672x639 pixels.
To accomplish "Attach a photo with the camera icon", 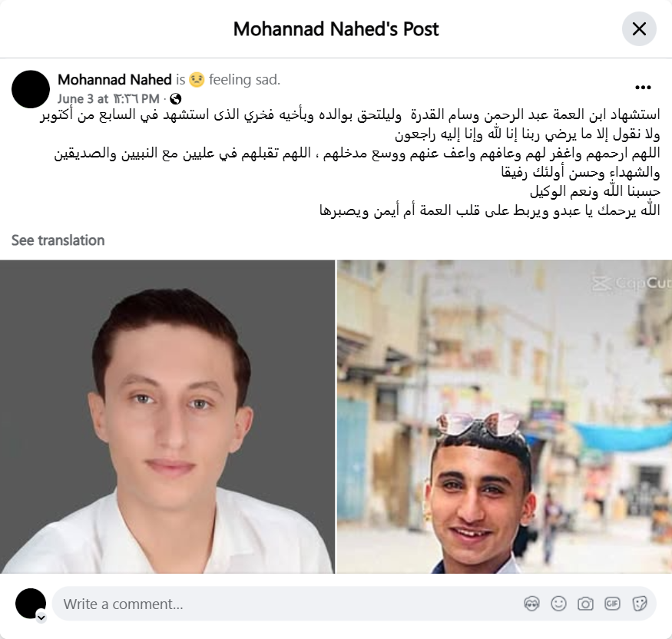I will tap(585, 604).
